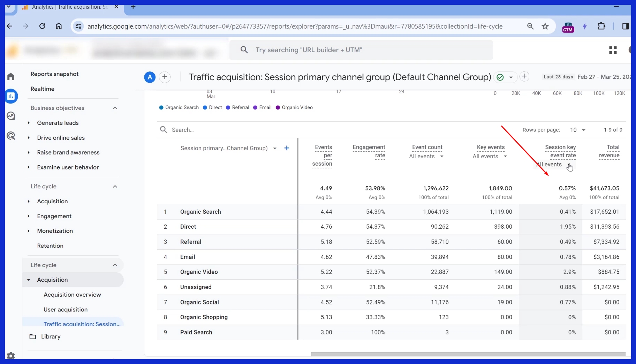Open Rows per page dropdown
The image size is (636, 364).
pos(577,130)
